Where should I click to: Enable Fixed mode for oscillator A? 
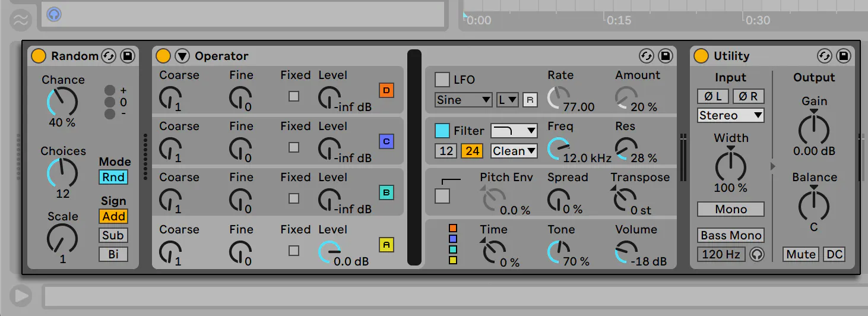tap(294, 251)
